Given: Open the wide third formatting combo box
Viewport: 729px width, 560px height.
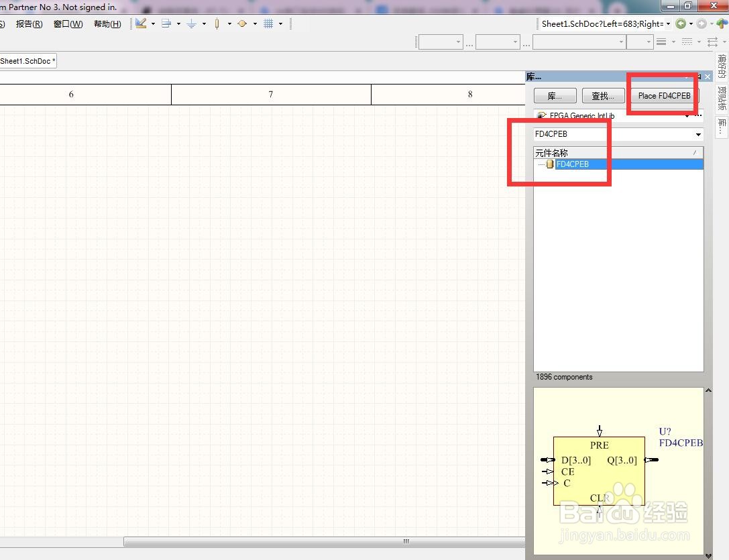Looking at the screenshot, I should pyautogui.click(x=579, y=42).
